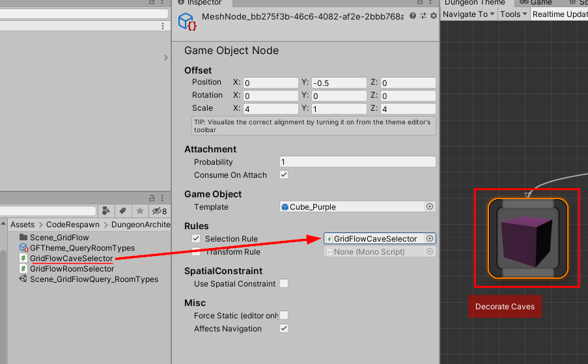This screenshot has width=588, height=364.
Task: Click the Position Y field showing -0.5
Action: coord(339,83)
